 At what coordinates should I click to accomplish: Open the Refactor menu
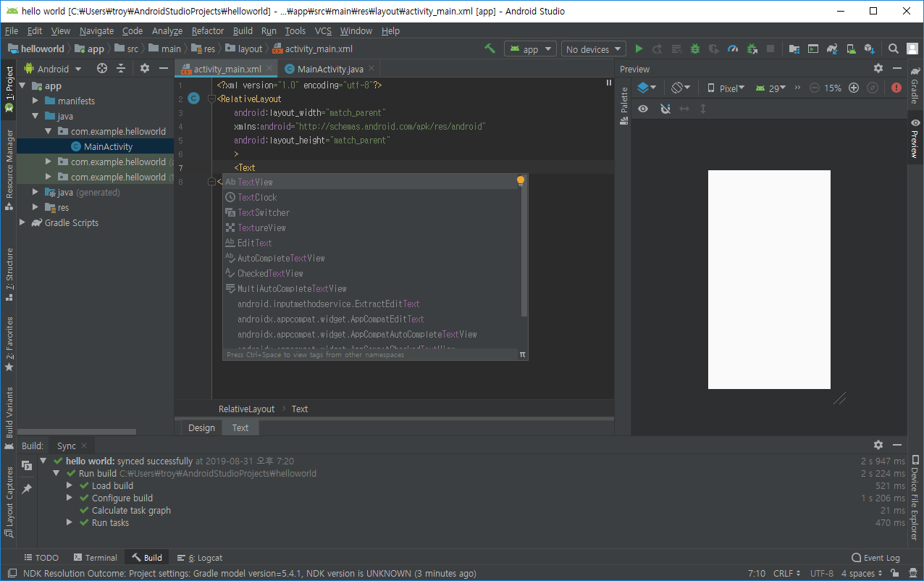[x=208, y=30]
